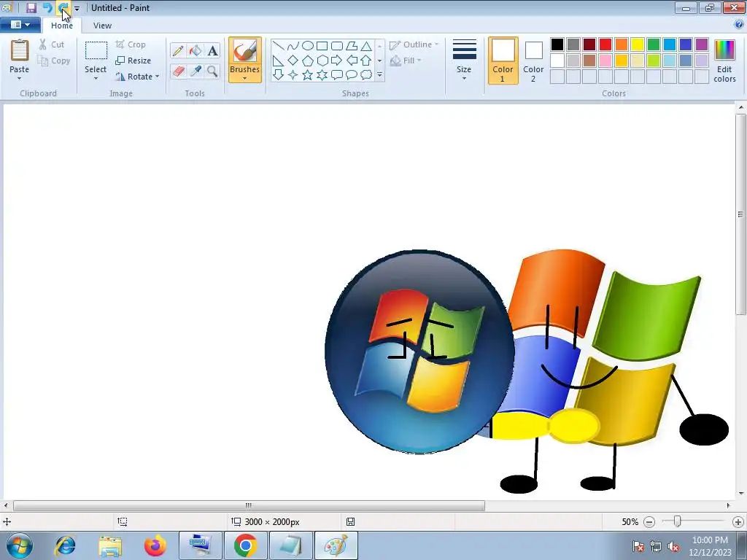
Task: Launch Internet Explorer from taskbar
Action: pos(65,545)
